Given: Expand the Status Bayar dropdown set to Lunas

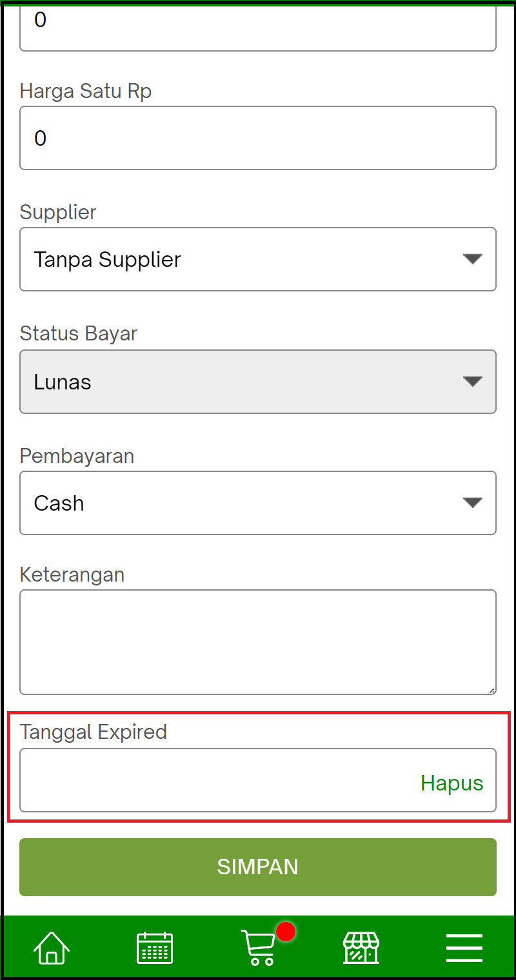Looking at the screenshot, I should point(258,382).
